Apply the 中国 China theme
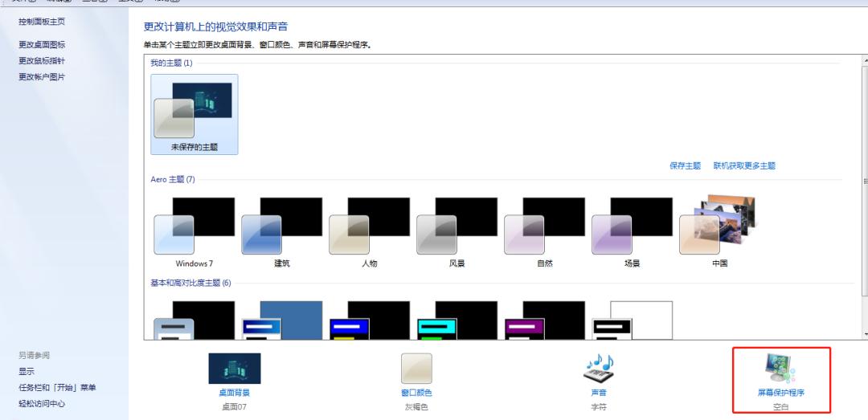 pos(719,232)
